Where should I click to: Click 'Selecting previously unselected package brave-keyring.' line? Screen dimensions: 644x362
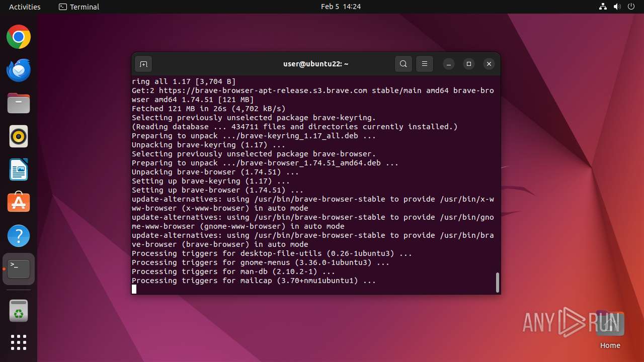(254, 118)
